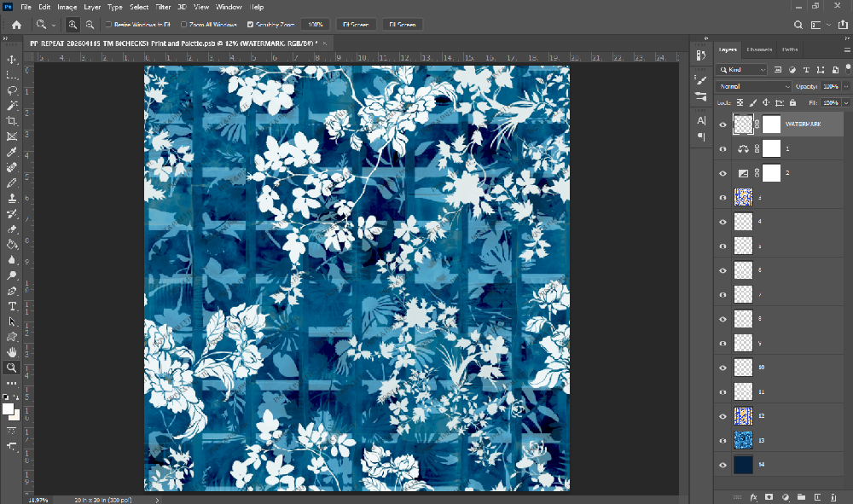Switch to the Paths tab
This screenshot has height=504, width=853.
point(790,49)
